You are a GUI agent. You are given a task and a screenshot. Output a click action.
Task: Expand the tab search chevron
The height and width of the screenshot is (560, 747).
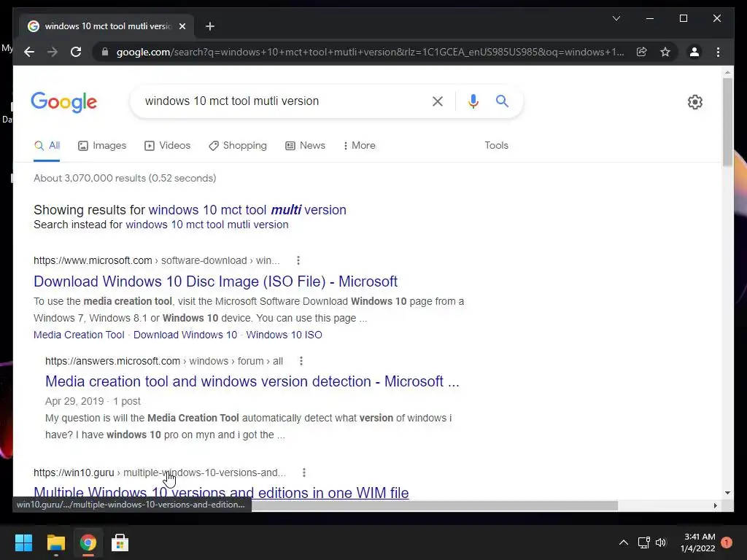pyautogui.click(x=616, y=18)
